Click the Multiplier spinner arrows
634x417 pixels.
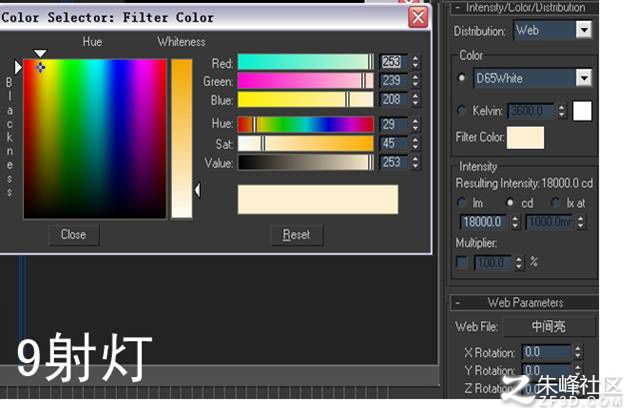[519, 263]
